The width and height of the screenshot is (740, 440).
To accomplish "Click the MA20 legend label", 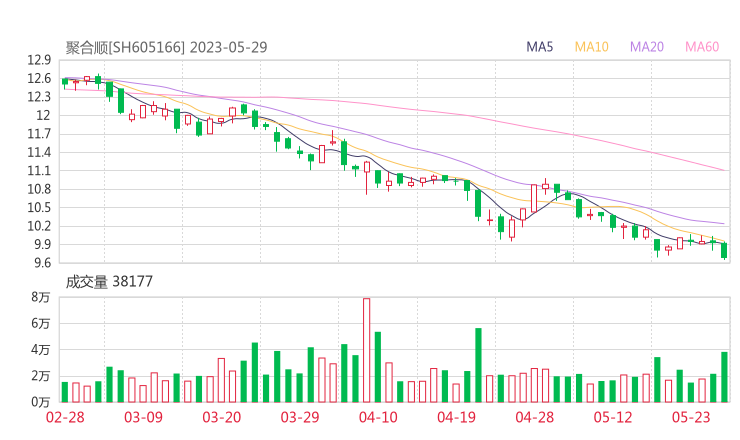I will click(x=647, y=47).
